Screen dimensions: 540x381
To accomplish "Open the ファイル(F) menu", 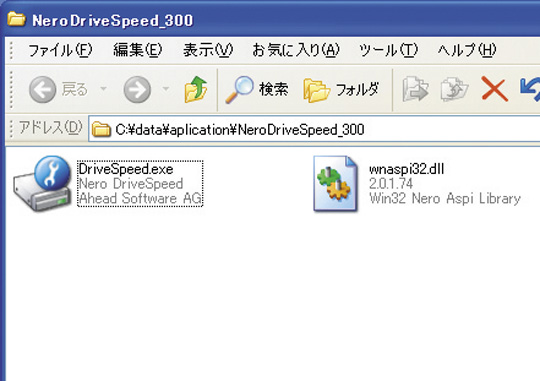I will tap(60, 50).
